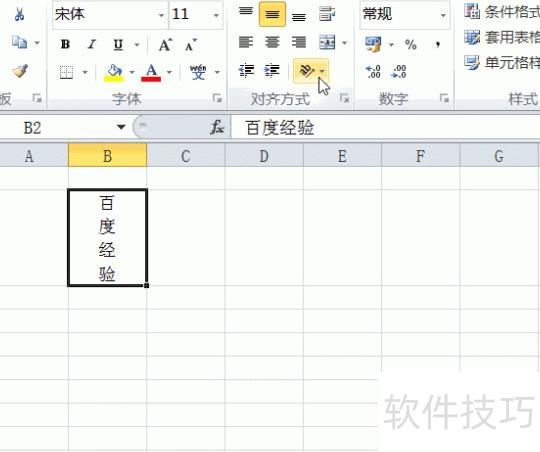This screenshot has width=540, height=452.
Task: Toggle the highlighted middle align button
Action: 272,14
